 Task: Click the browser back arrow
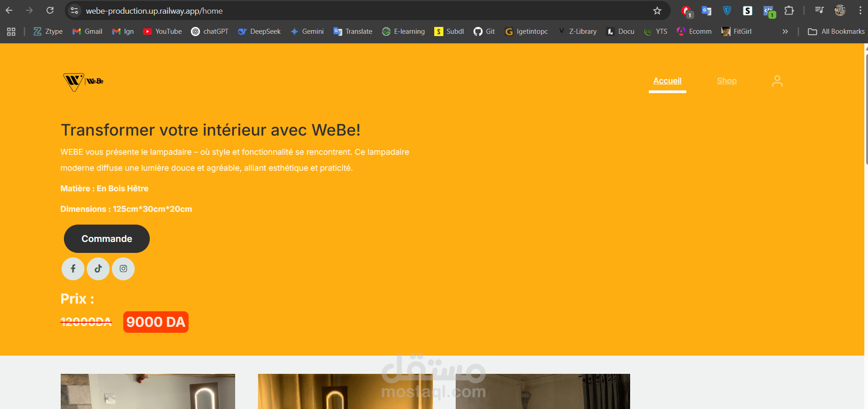(9, 10)
